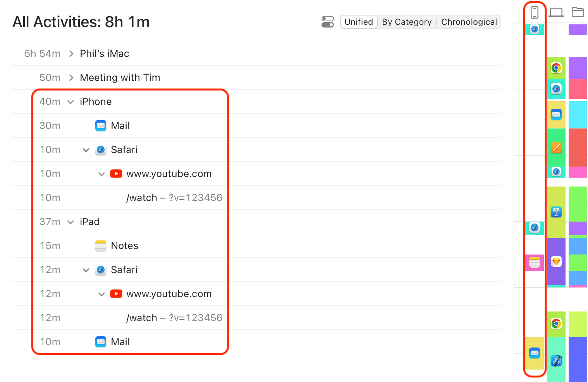Toggle the view switch left of Unified
588x382 pixels.
[328, 22]
